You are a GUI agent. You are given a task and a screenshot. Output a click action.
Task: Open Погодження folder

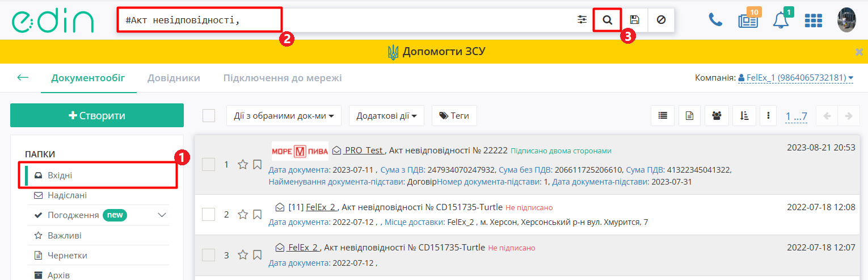click(74, 215)
